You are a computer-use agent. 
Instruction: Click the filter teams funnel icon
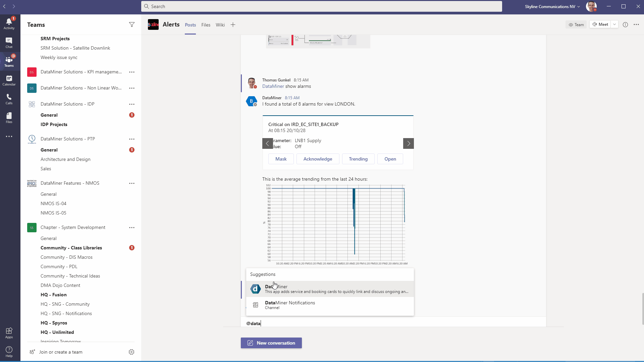coord(132,24)
